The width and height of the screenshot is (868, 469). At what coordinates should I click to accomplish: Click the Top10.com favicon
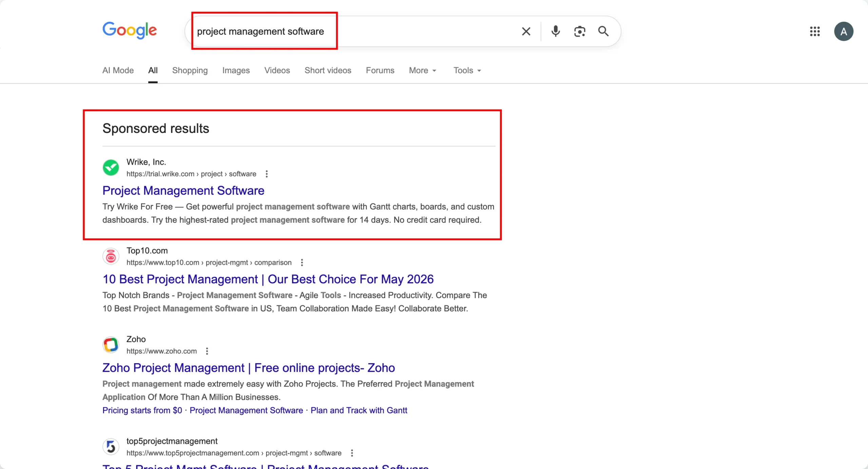click(111, 256)
